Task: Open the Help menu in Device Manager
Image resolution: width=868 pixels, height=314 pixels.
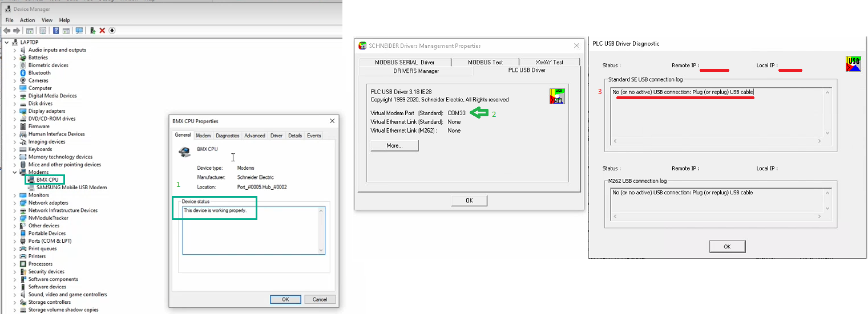Action: (x=64, y=20)
